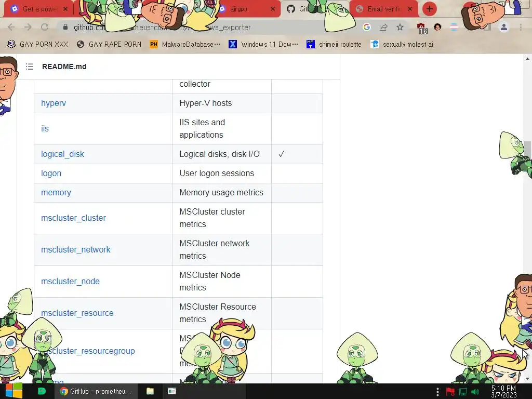
Task: Open the Chrome three-dot menu
Action: [x=521, y=27]
